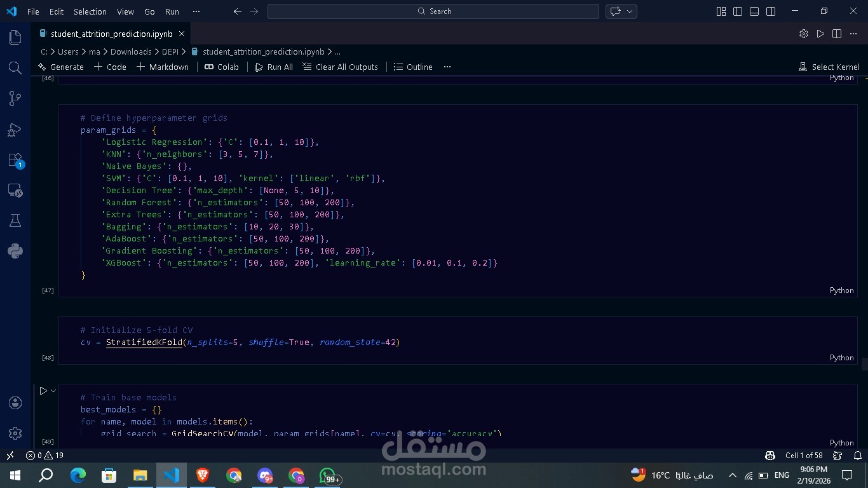Viewport: 868px width, 488px height.
Task: Open the File menu
Action: pos(33,11)
